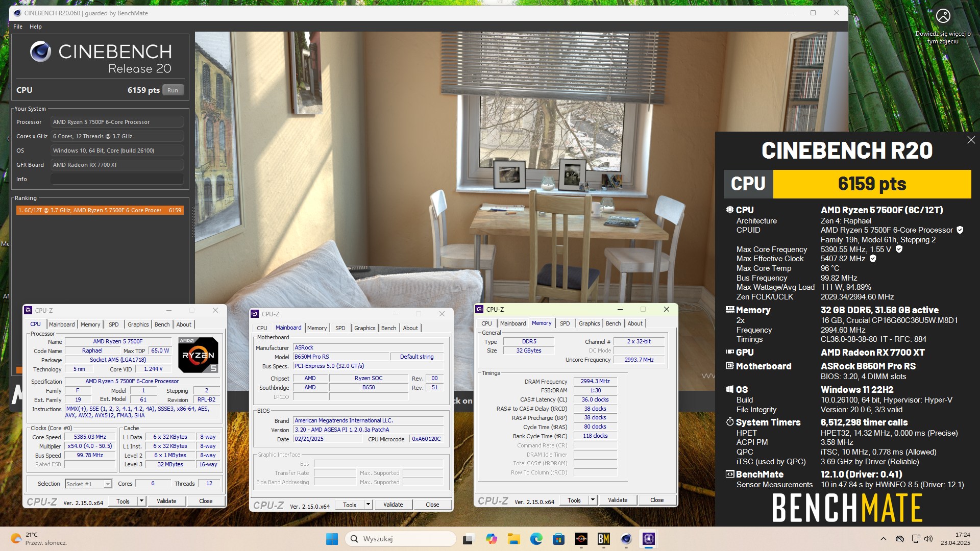Click the yellow 6159 pts score banner
Viewport: 980px width, 551px height.
point(872,184)
